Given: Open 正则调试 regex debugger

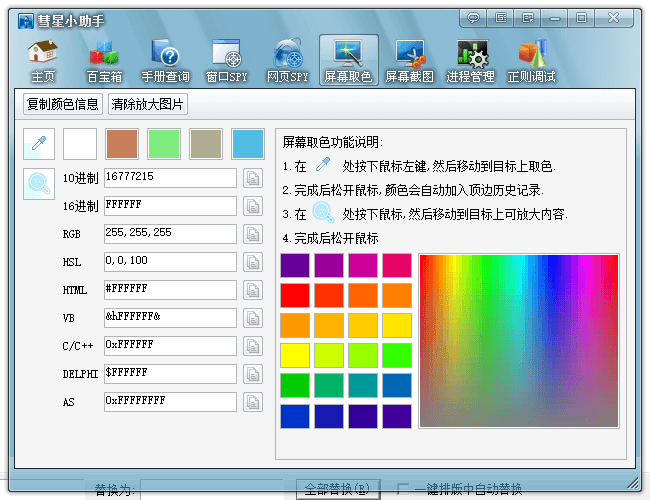Looking at the screenshot, I should pyautogui.click(x=533, y=61).
